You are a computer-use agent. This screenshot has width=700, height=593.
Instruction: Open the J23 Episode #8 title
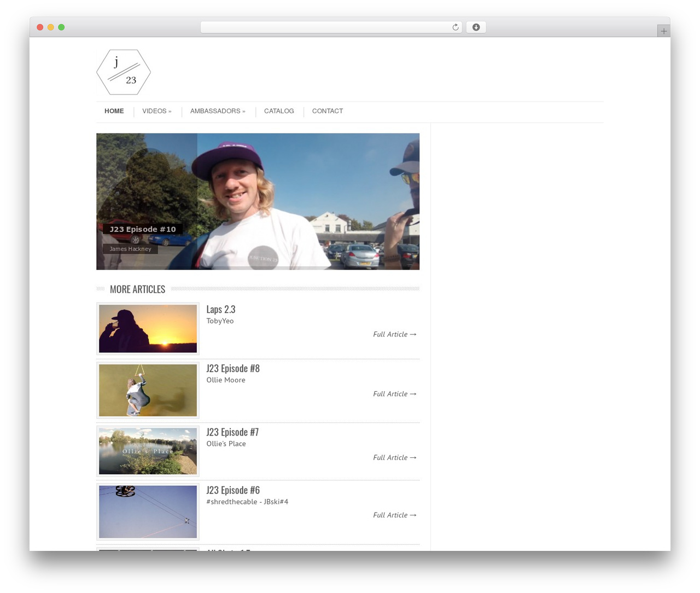point(233,369)
